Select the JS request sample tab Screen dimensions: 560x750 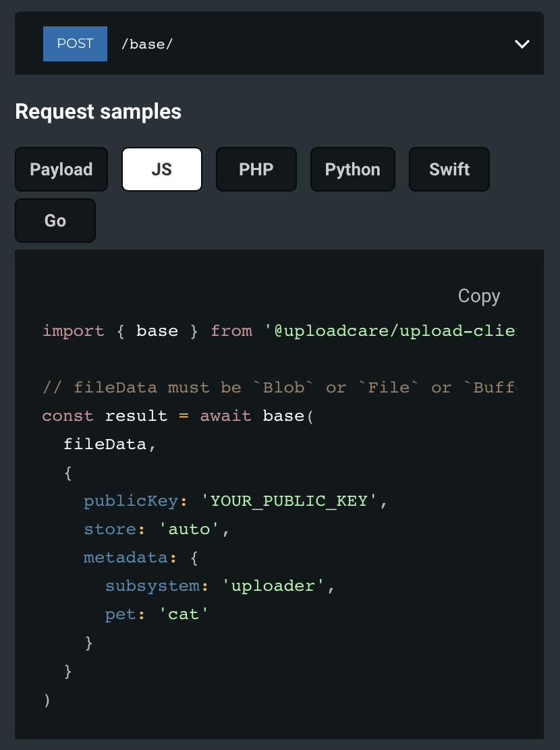[162, 169]
